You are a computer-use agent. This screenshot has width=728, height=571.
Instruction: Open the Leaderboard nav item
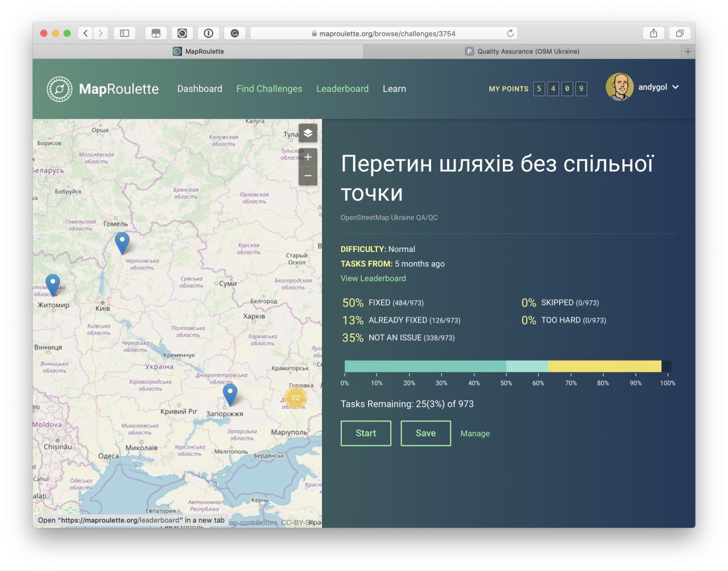342,89
